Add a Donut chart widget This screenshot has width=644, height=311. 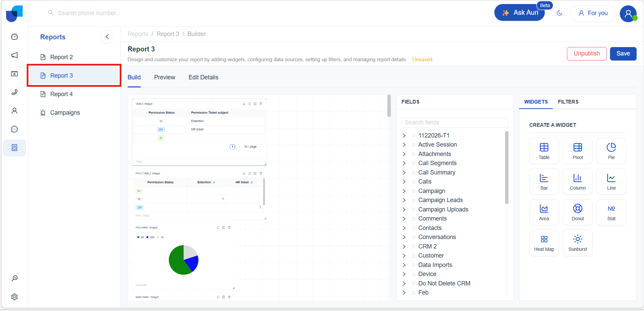(x=577, y=212)
